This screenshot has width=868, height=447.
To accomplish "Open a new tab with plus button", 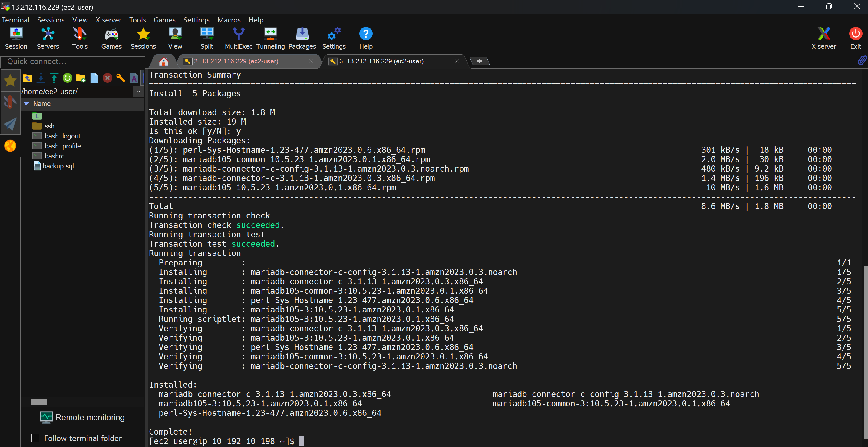I will point(480,61).
